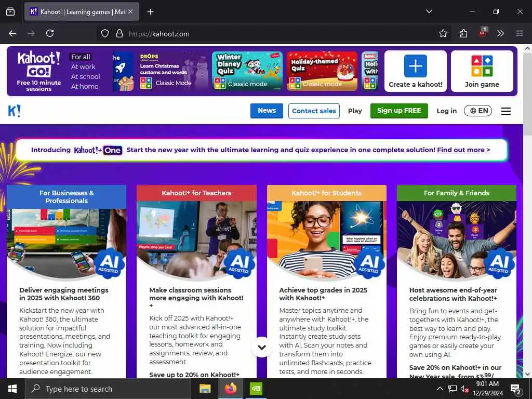Open the Kahoot!+ for Teachers header
The height and width of the screenshot is (399, 532).
point(196,193)
